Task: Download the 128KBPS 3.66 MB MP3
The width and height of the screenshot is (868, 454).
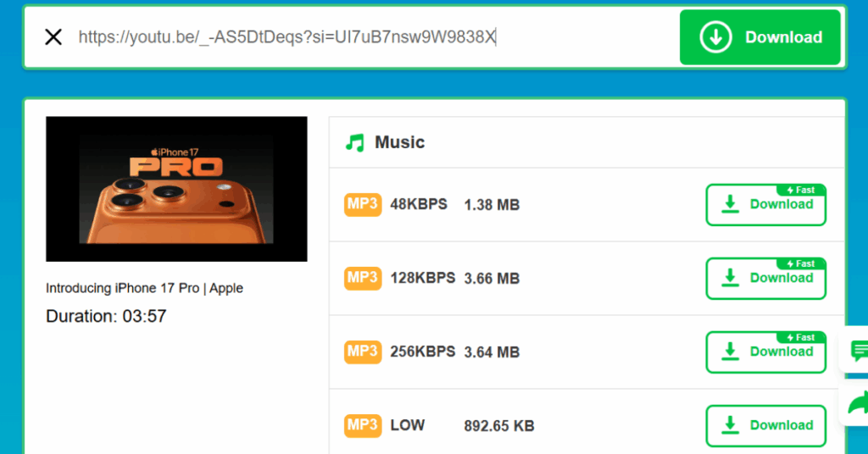Action: pos(765,278)
